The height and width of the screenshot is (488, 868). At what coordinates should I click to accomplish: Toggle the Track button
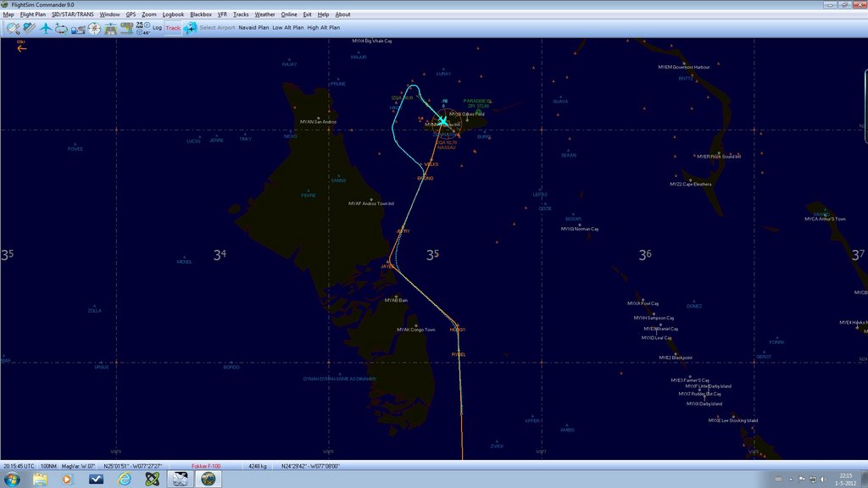[x=173, y=28]
